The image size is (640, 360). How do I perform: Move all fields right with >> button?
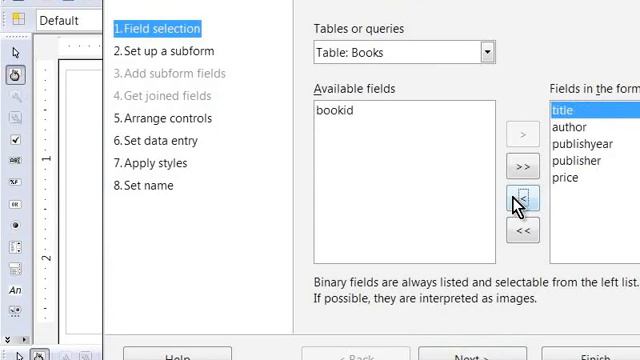pyautogui.click(x=523, y=167)
